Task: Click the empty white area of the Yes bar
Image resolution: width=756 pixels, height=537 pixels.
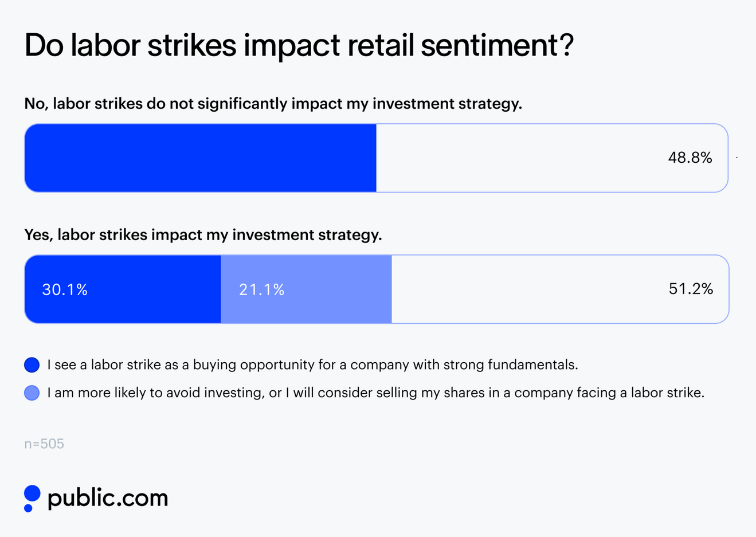Action: [527, 289]
